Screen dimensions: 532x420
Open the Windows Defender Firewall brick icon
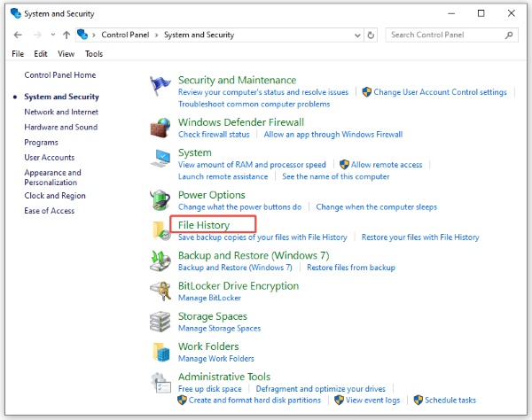pyautogui.click(x=160, y=128)
